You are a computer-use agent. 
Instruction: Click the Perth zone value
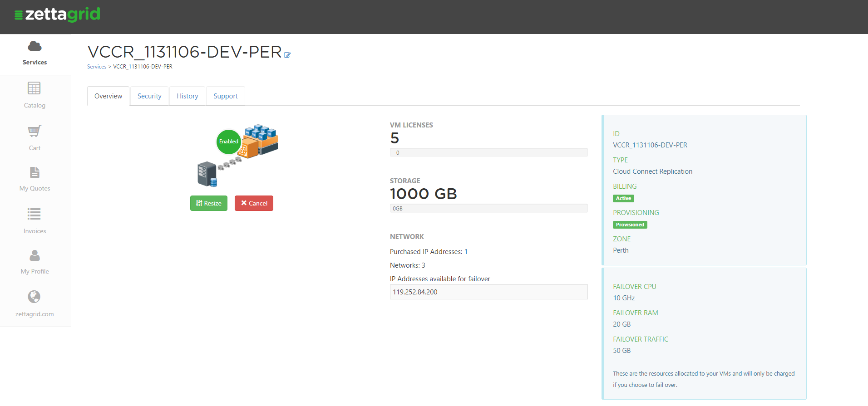pos(621,250)
